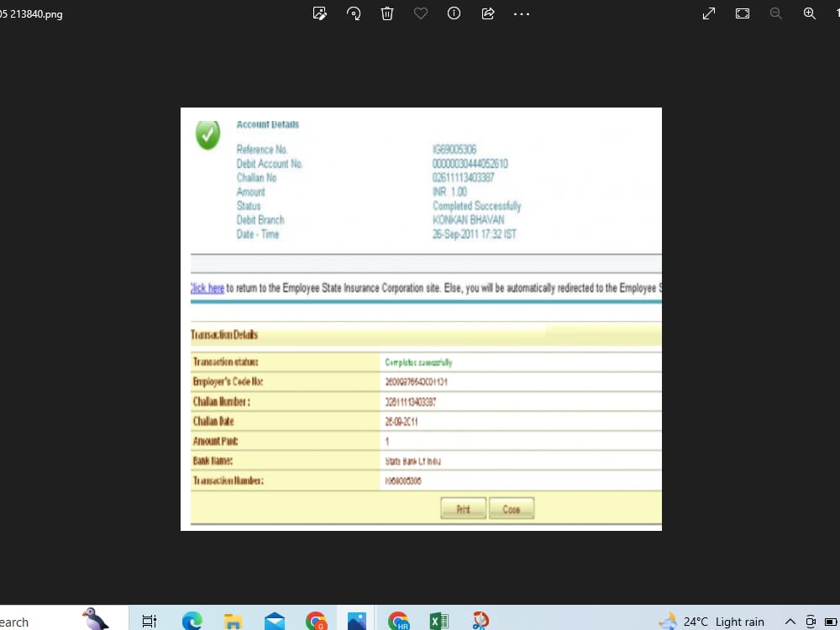
Task: Enter full screen using the diagonal arrows icon
Action: click(709, 13)
